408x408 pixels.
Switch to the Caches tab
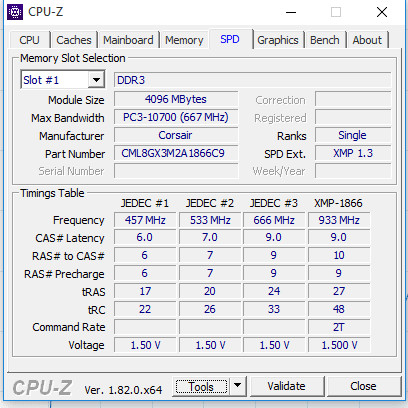pos(74,40)
